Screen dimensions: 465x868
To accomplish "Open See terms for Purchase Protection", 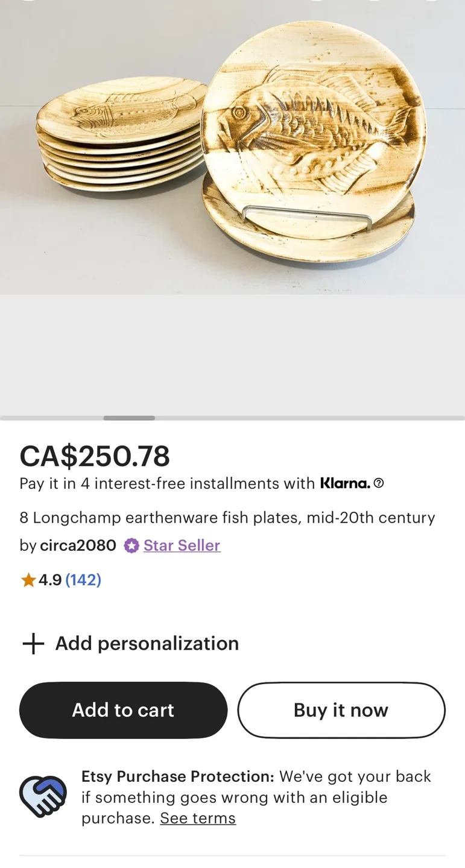I will point(198,818).
